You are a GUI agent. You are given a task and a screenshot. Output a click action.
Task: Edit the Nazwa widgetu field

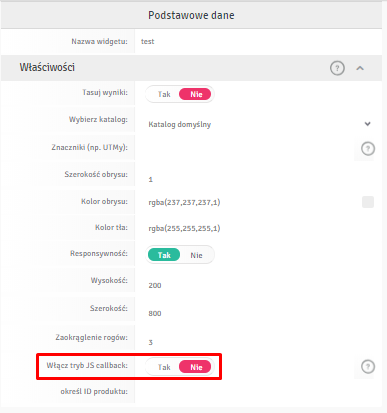(258, 41)
